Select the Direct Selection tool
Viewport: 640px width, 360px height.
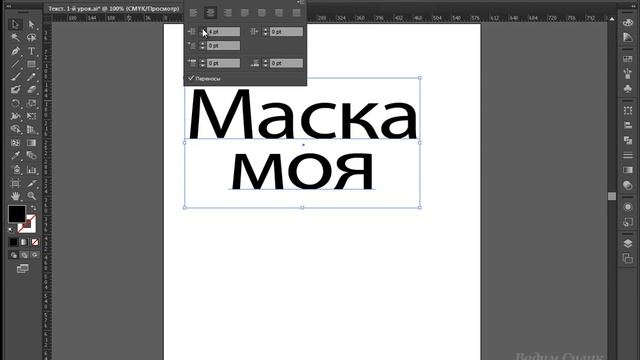pos(31,24)
